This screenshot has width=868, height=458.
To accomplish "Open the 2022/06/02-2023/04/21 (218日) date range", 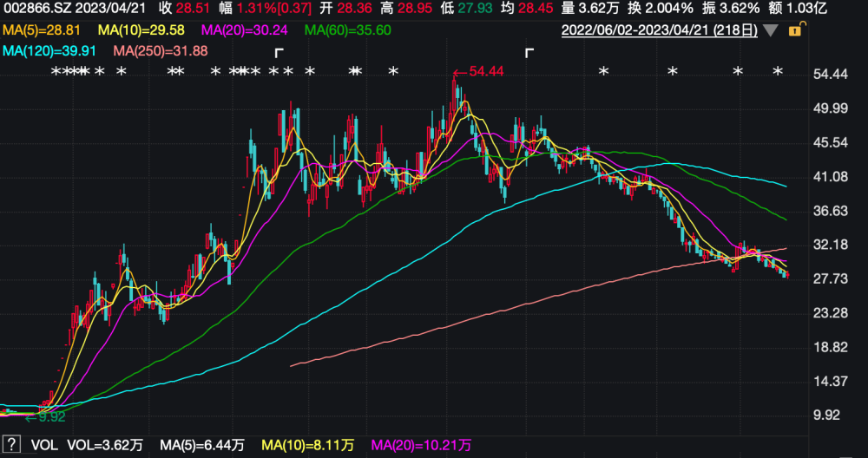I will pos(660,30).
